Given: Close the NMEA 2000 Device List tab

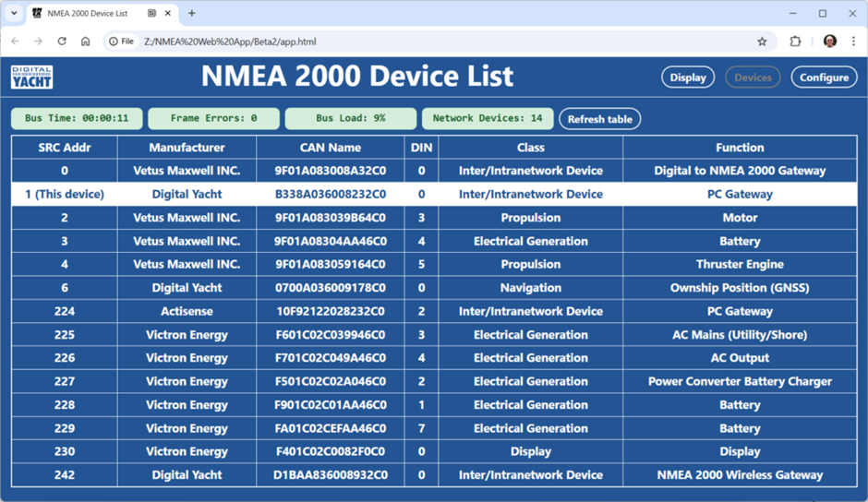Looking at the screenshot, I should (x=169, y=14).
